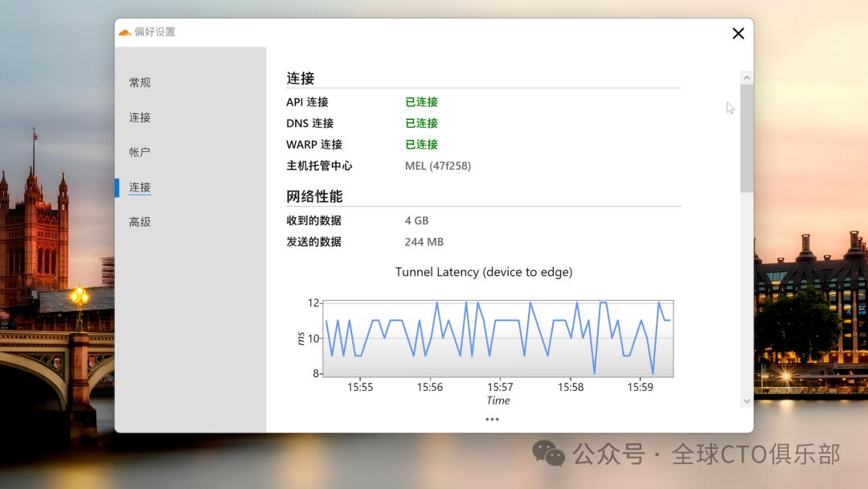Click the MEL (47f258) colocation value
This screenshot has height=489, width=868.
tap(437, 166)
